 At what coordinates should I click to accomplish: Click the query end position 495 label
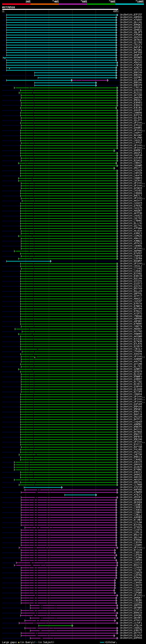[x=115, y=11]
